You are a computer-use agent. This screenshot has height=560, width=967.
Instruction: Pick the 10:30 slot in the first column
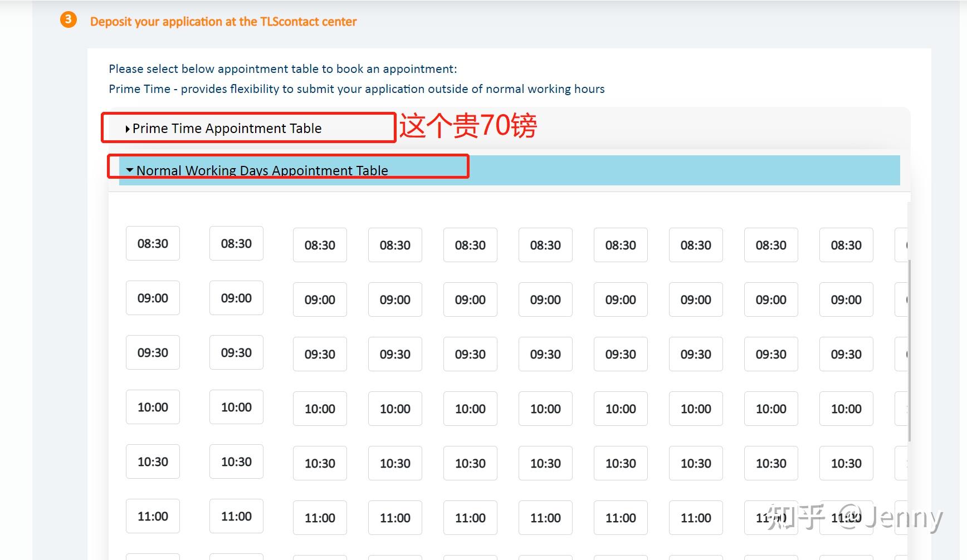(153, 461)
